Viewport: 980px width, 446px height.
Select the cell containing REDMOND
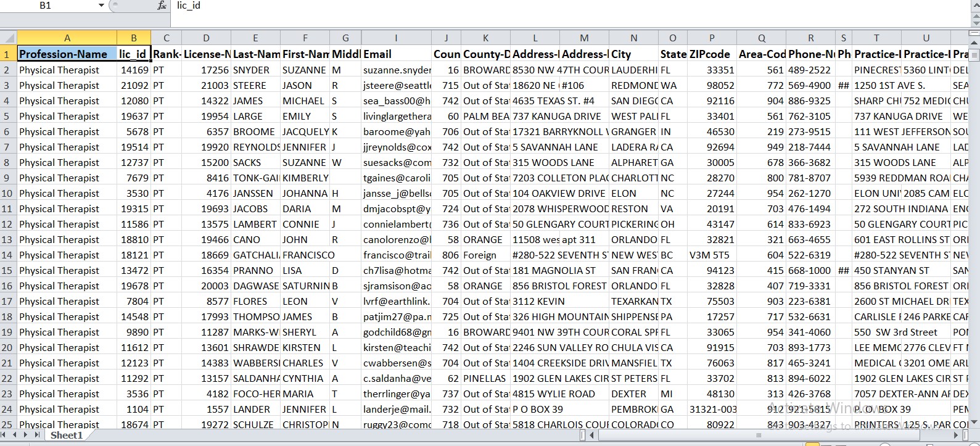pyautogui.click(x=633, y=85)
